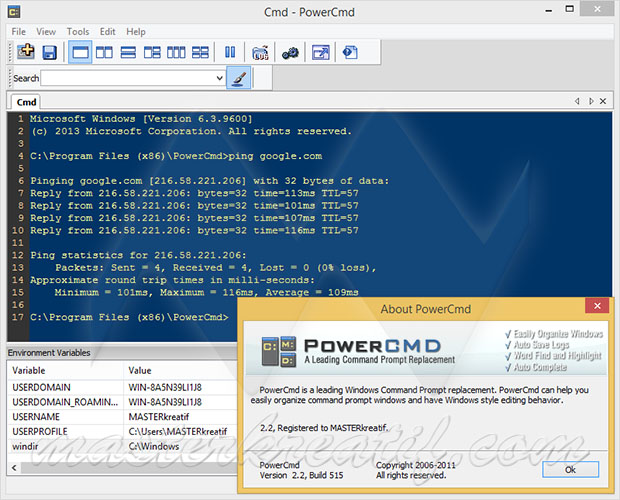Minimize the PowerCmd window

coord(548,10)
